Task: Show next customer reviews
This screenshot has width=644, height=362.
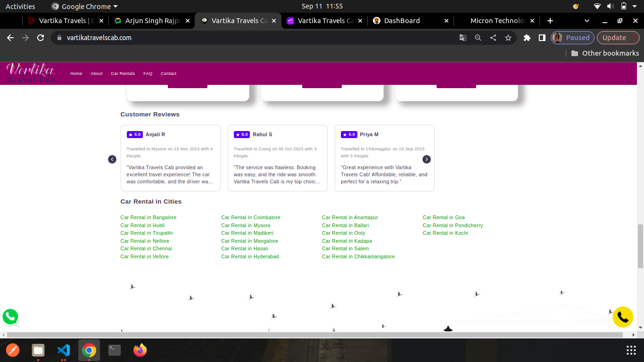Action: [x=426, y=159]
